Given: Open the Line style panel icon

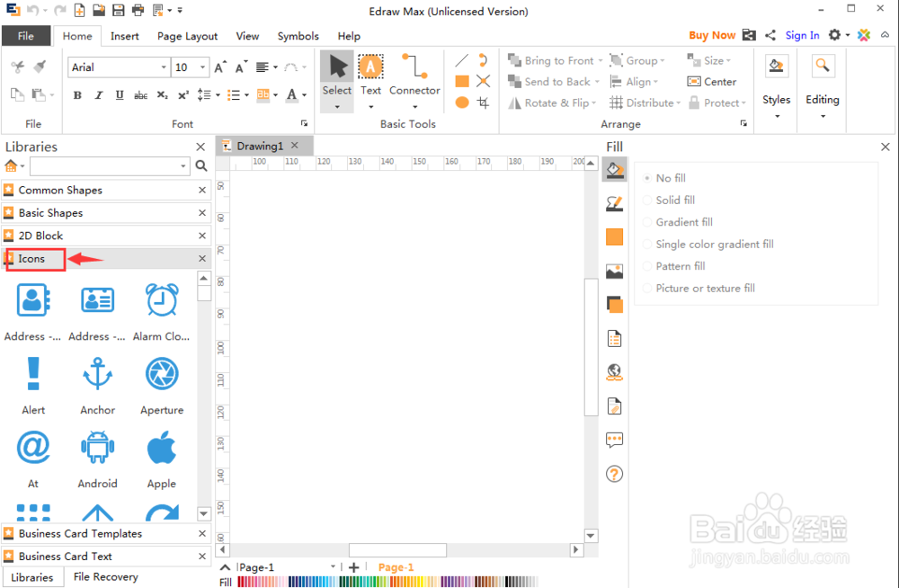Looking at the screenshot, I should click(x=614, y=204).
